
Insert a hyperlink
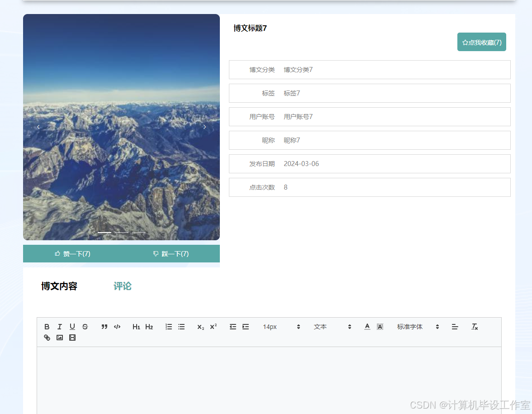(47, 338)
